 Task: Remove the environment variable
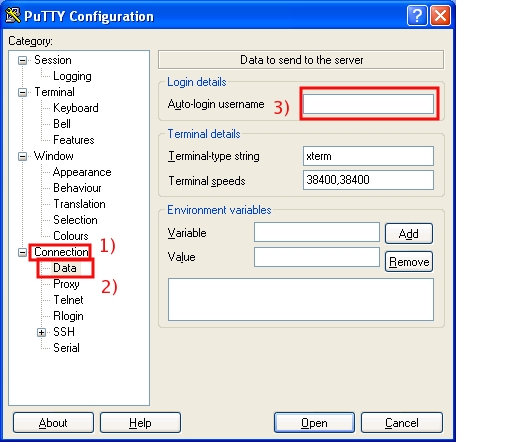point(409,262)
